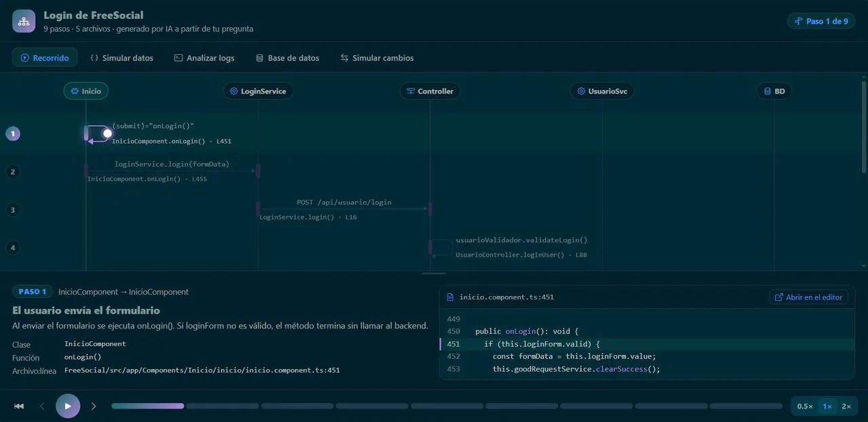Click the Controller layers icon
Image resolution: width=868 pixels, height=422 pixels.
click(411, 91)
